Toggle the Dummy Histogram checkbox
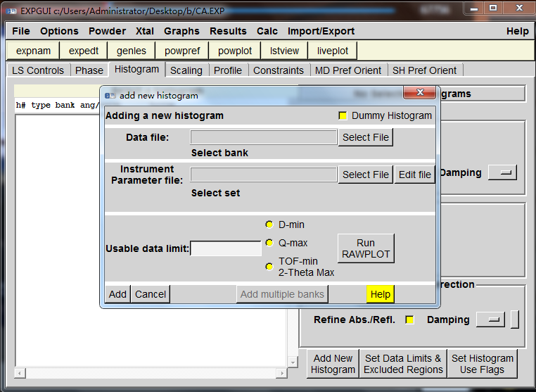The image size is (536, 392). coord(343,115)
